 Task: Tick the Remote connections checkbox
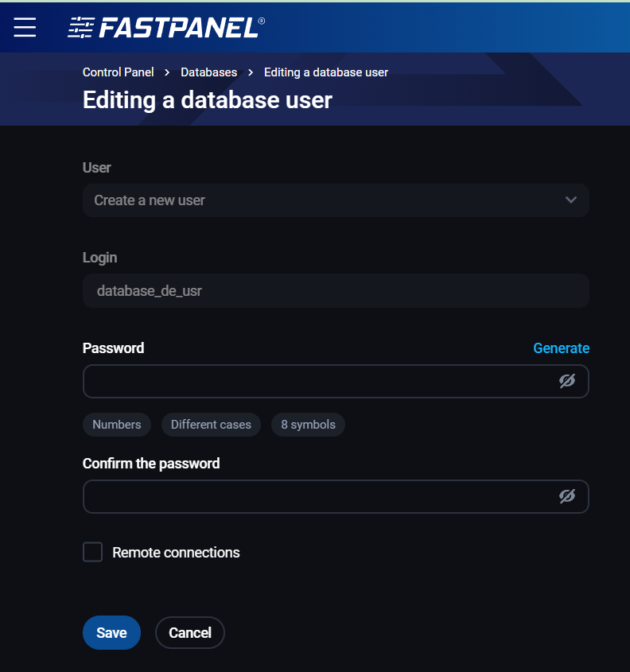[93, 552]
